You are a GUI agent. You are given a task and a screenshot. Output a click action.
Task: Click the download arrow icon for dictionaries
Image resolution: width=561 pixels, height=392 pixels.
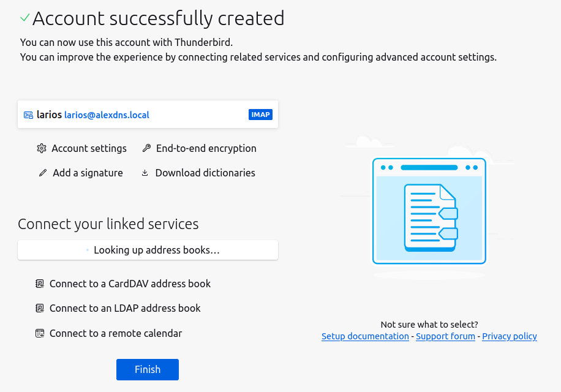(x=145, y=173)
